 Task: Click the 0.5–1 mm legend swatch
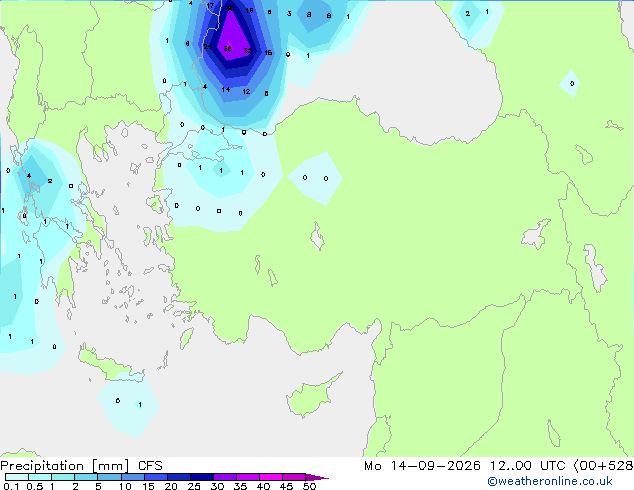(40, 477)
